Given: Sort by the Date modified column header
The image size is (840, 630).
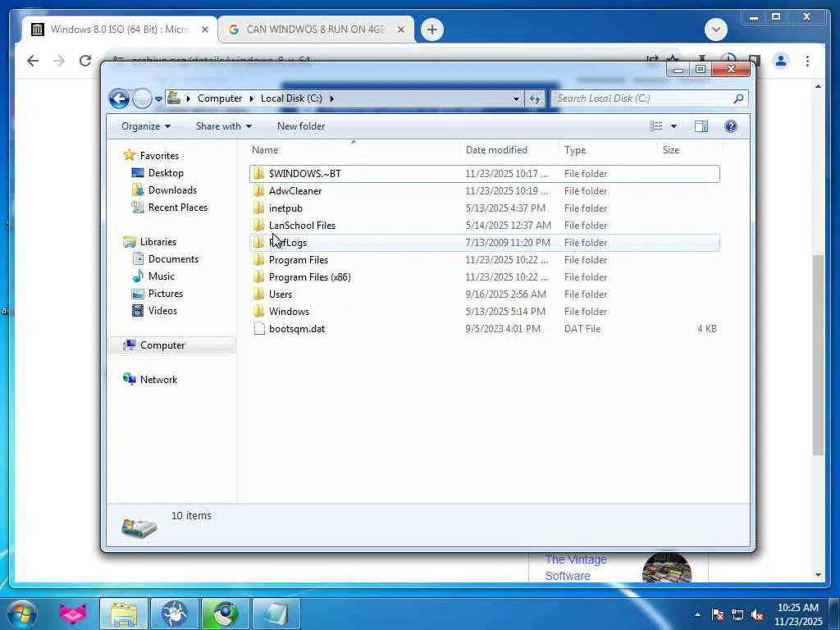Looking at the screenshot, I should click(509, 150).
